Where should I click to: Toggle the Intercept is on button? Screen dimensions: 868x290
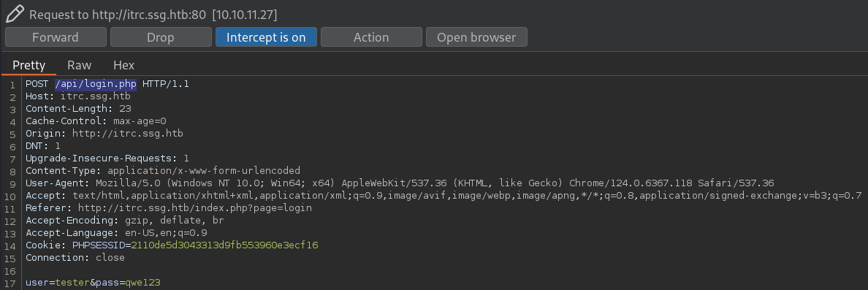pyautogui.click(x=266, y=37)
